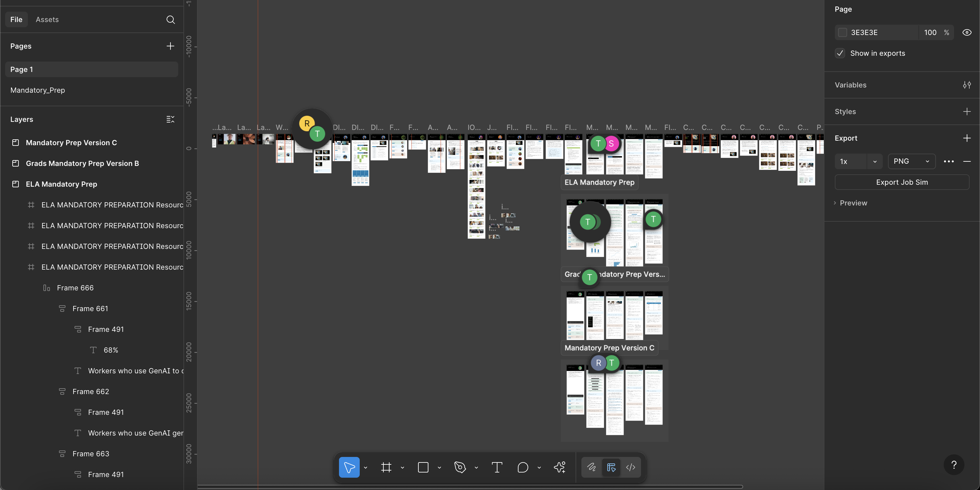Select the Pen tool
This screenshot has width=980, height=490.
[x=460, y=467]
